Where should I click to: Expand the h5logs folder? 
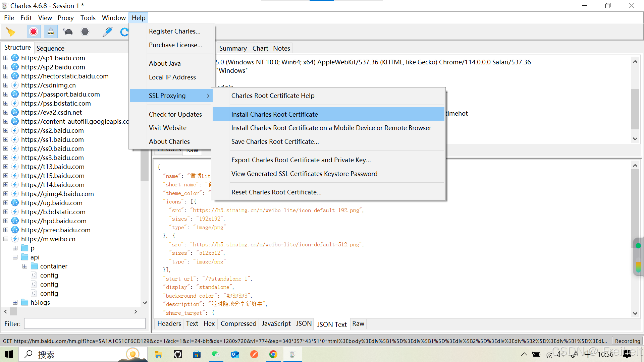pos(15,302)
